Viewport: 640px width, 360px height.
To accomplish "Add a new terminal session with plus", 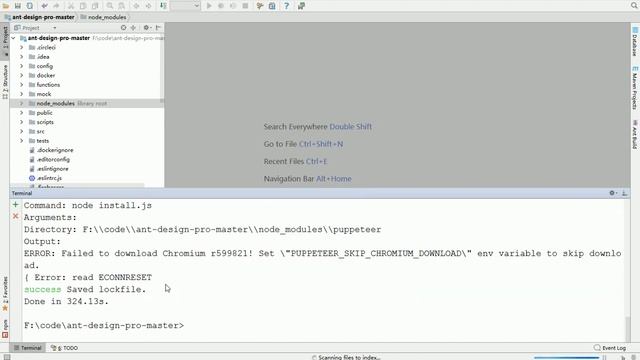I will point(16,204).
